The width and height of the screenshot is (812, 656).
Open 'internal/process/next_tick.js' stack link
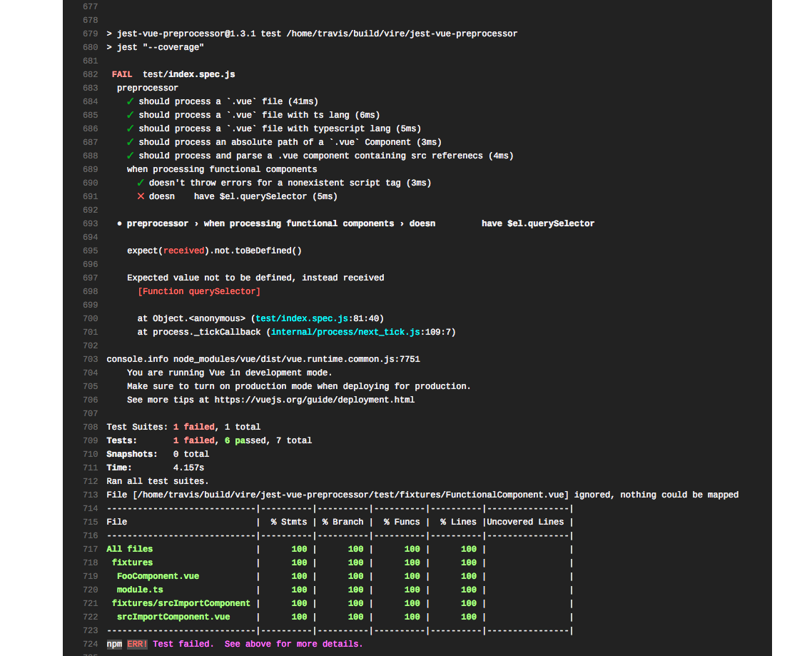345,332
